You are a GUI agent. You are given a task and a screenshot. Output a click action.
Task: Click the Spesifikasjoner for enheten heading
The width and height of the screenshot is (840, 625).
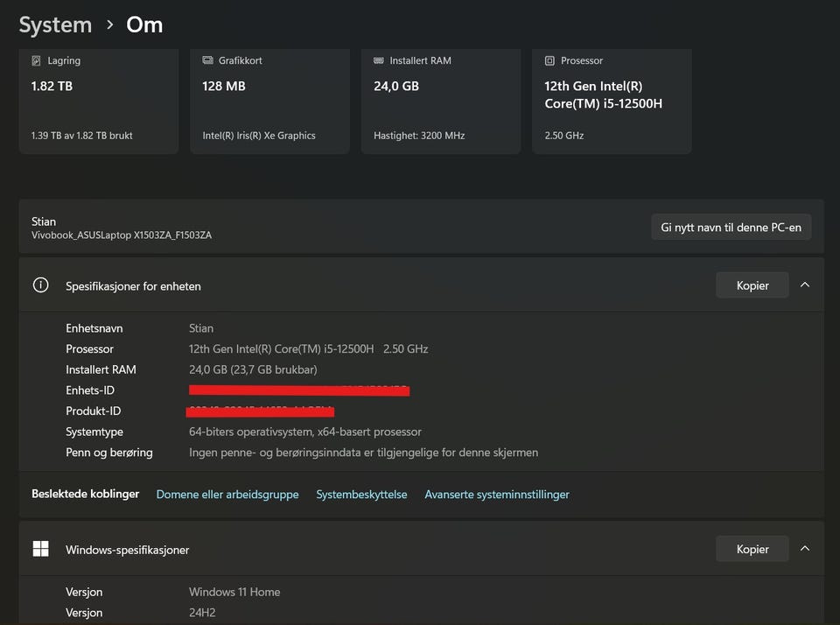point(133,286)
